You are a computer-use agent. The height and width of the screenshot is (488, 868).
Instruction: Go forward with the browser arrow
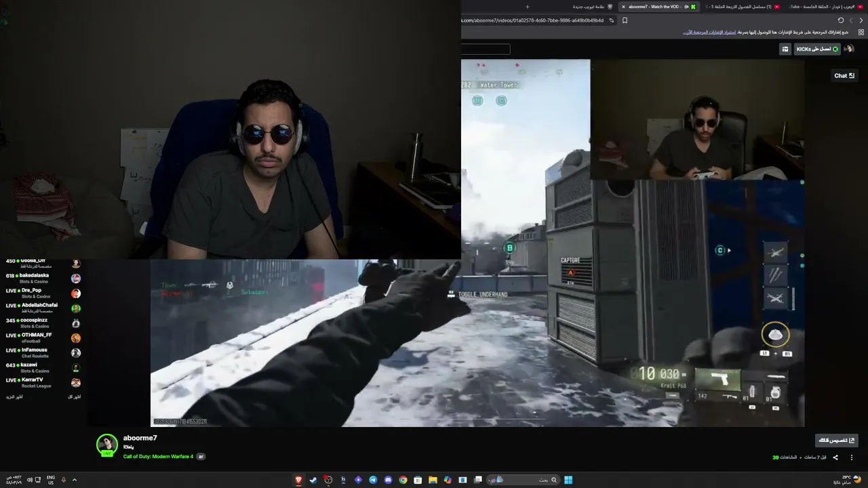[852, 20]
